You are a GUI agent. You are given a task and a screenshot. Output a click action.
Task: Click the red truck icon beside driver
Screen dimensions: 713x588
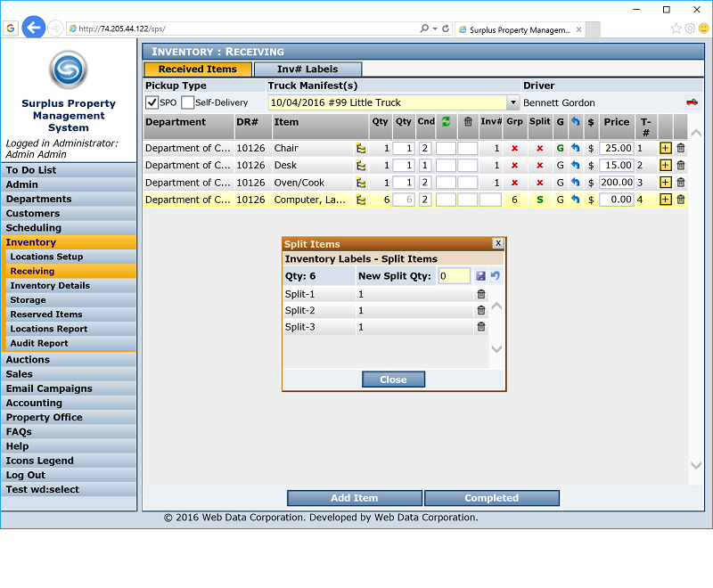click(692, 102)
